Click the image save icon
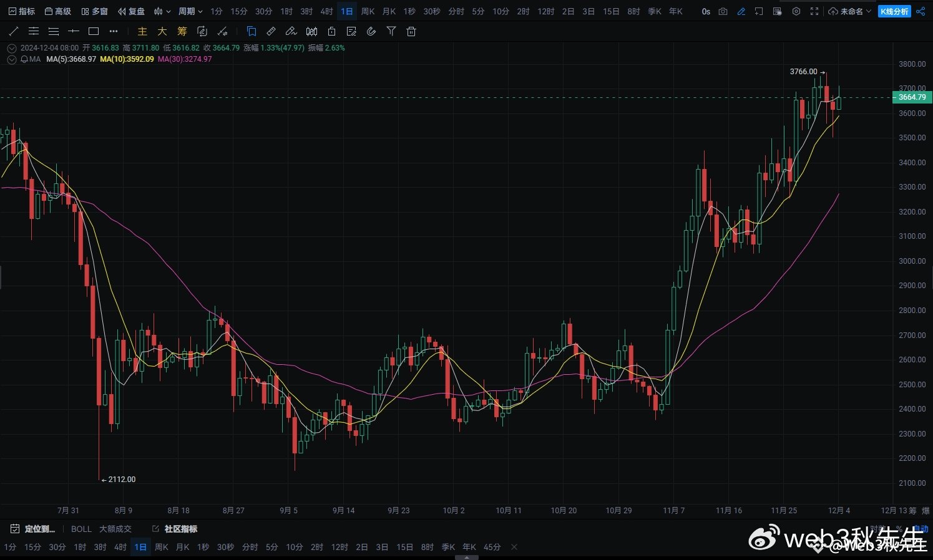Screen dimensions: 933x560 click(777, 11)
